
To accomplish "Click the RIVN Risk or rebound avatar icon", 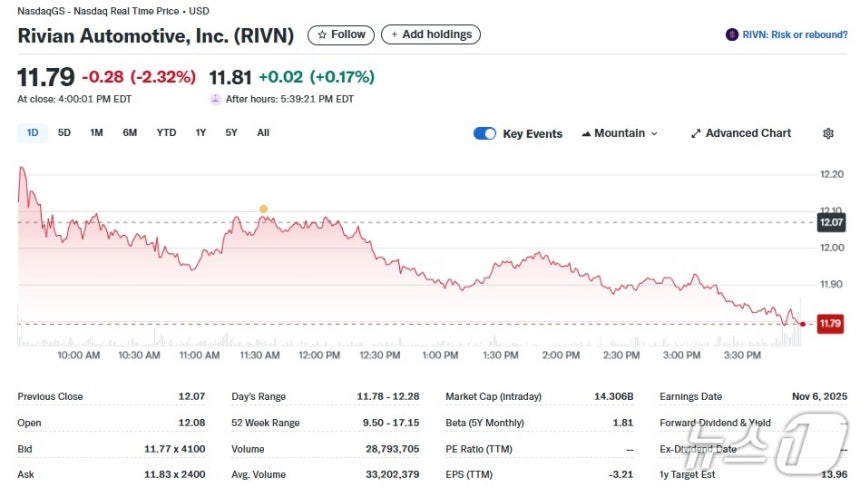I will click(x=732, y=35).
